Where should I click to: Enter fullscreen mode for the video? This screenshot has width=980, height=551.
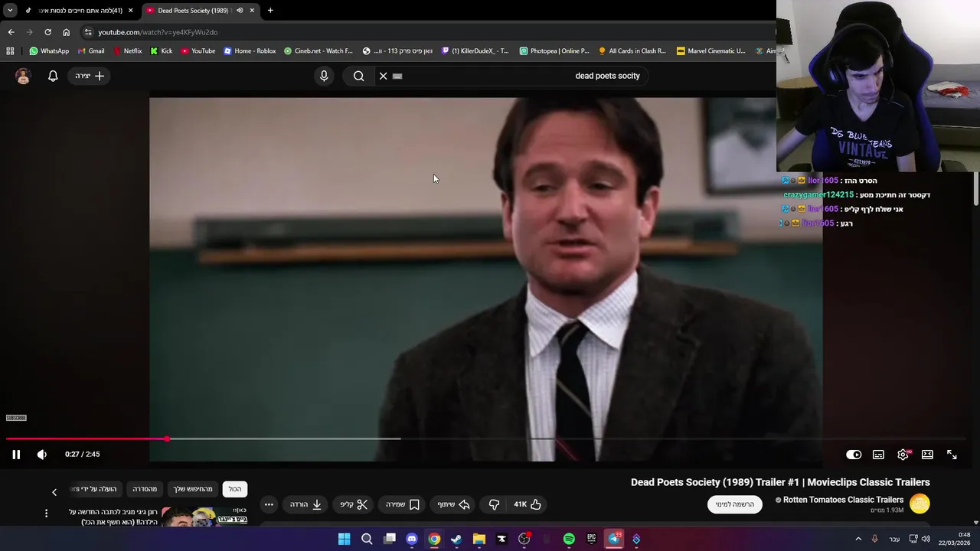952,455
